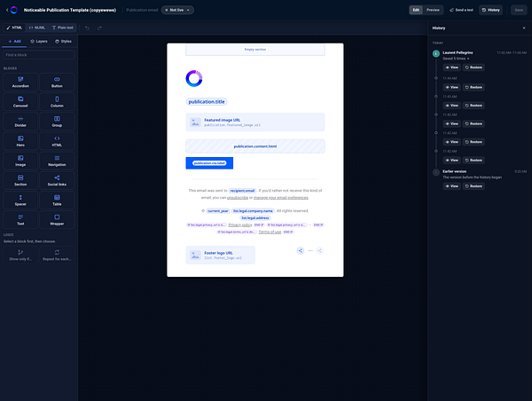Add a Section block
This screenshot has width=532, height=401.
[20, 181]
